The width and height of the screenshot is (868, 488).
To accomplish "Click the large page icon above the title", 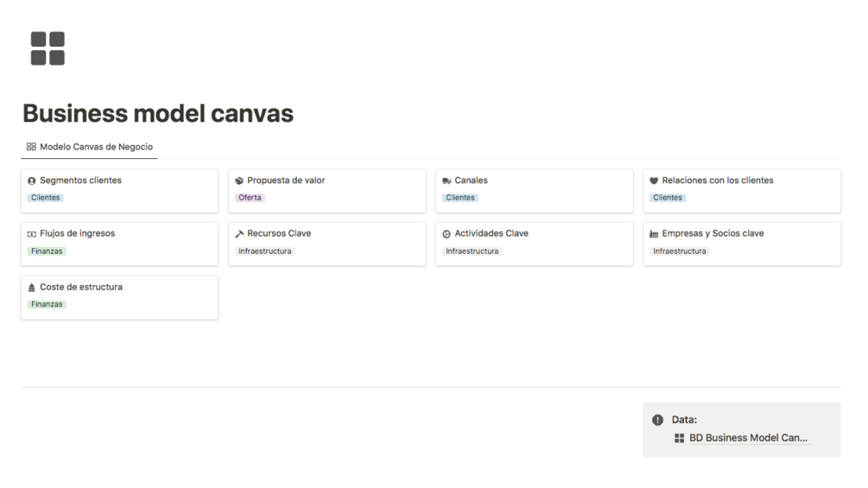I will [48, 48].
